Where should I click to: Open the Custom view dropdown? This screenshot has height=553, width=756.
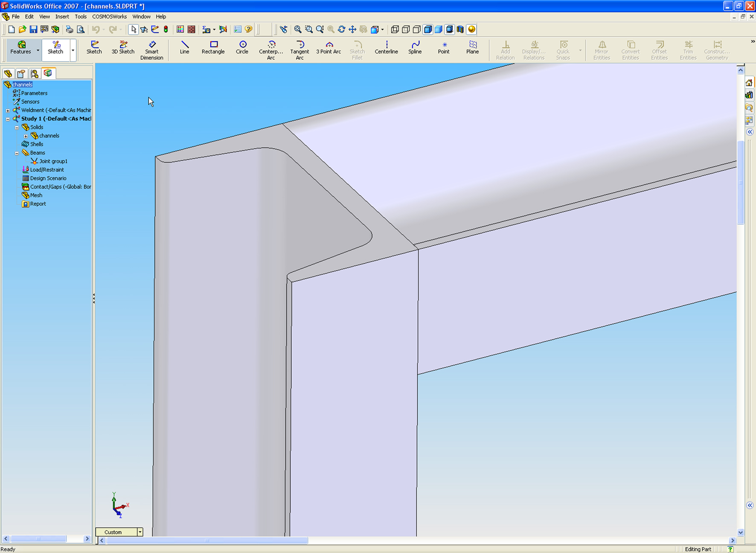[x=140, y=532]
